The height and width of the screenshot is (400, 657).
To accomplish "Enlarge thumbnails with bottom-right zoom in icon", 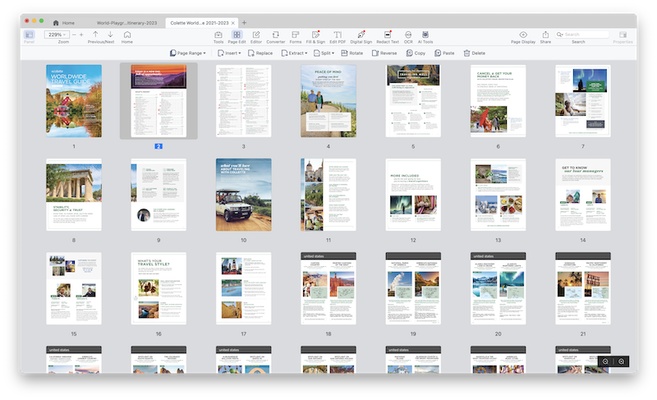I will (621, 361).
